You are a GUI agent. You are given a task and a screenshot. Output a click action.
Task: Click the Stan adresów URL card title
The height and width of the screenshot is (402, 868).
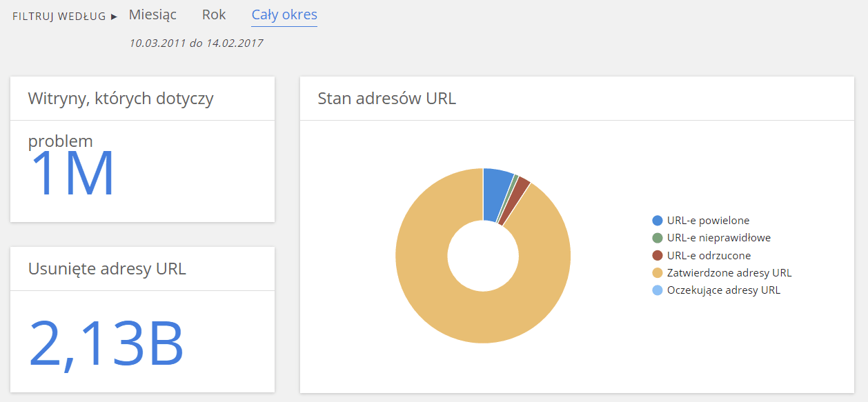[x=387, y=99]
